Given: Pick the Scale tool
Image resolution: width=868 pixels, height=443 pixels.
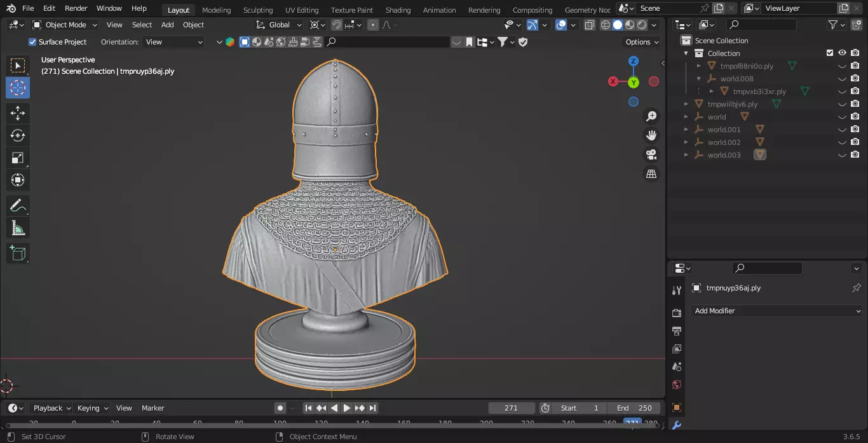Looking at the screenshot, I should [18, 158].
